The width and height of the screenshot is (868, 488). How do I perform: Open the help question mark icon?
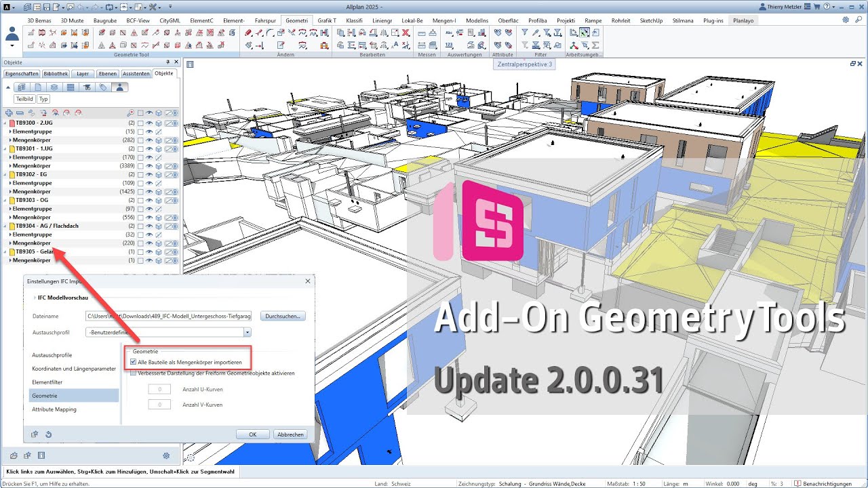click(x=827, y=7)
